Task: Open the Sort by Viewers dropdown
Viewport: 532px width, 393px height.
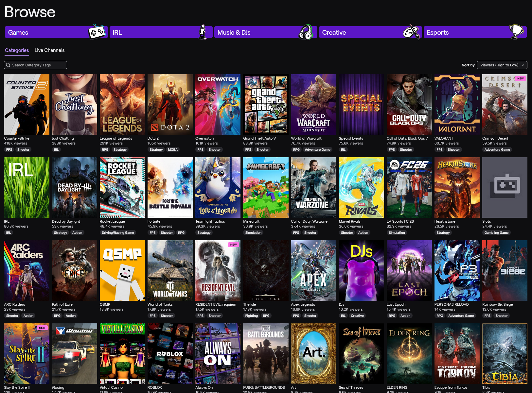Action: 502,65
